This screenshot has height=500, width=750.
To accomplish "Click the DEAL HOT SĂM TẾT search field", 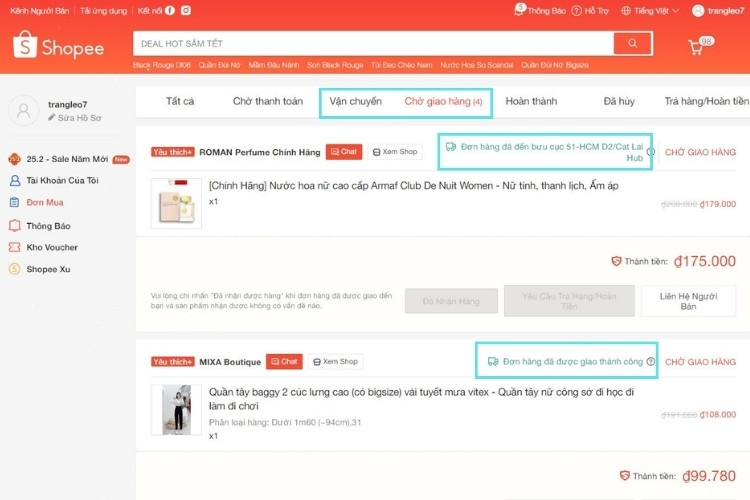I will 373,44.
